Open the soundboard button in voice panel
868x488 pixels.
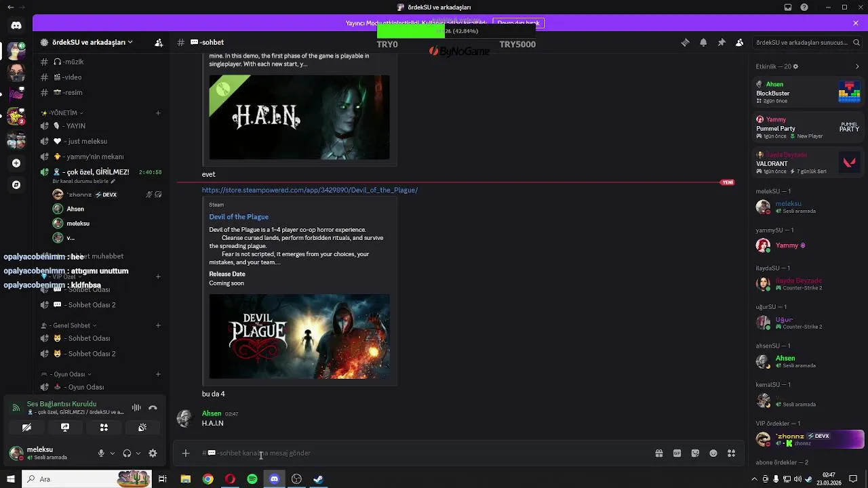(x=142, y=428)
